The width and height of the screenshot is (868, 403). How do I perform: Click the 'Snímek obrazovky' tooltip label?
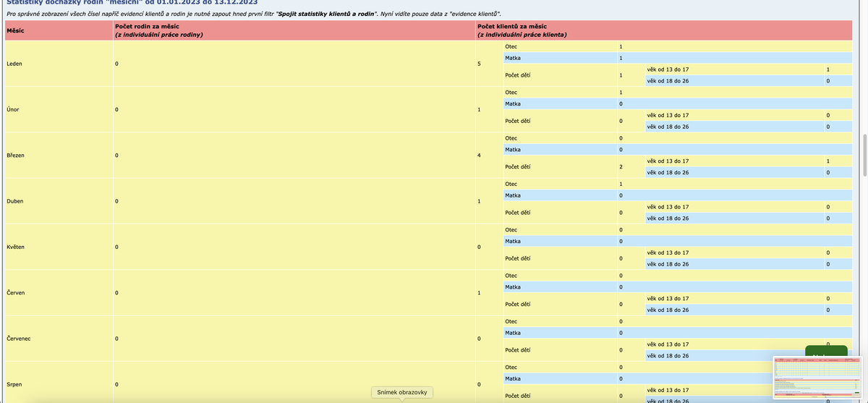[x=402, y=392]
